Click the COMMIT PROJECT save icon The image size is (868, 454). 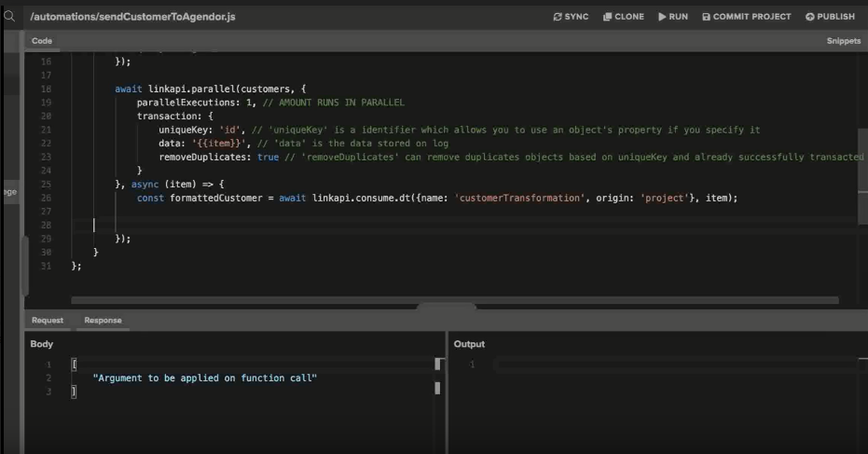click(x=706, y=17)
